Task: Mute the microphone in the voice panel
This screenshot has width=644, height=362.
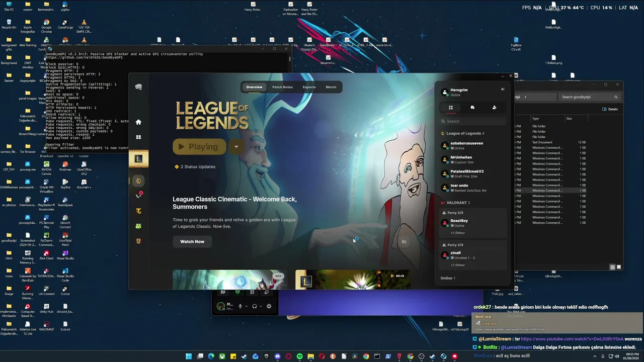Action: [240, 306]
